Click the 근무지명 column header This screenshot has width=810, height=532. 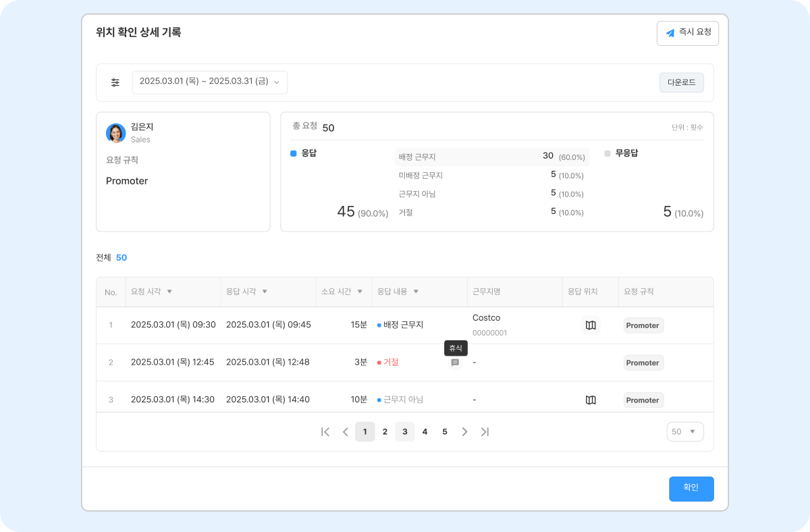pyautogui.click(x=486, y=292)
